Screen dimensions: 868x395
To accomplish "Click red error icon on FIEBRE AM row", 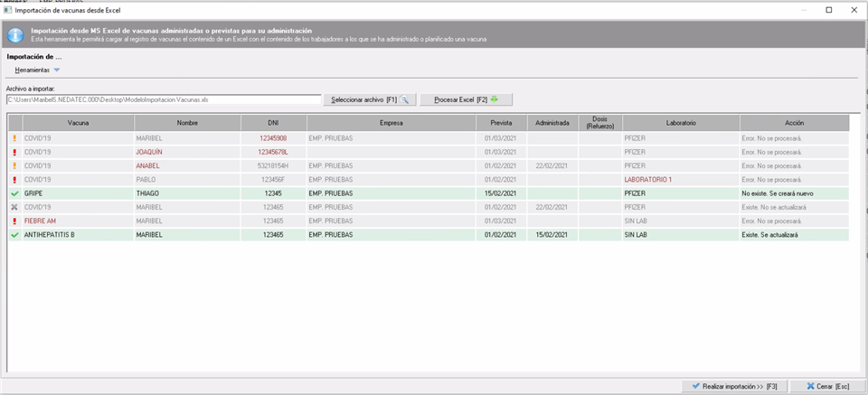I will 14,221.
